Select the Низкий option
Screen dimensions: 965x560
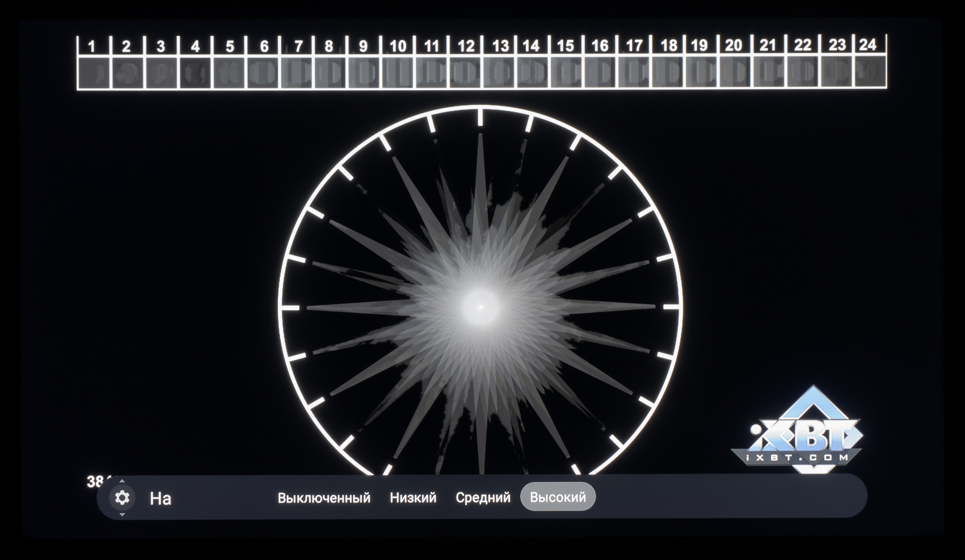(x=413, y=497)
